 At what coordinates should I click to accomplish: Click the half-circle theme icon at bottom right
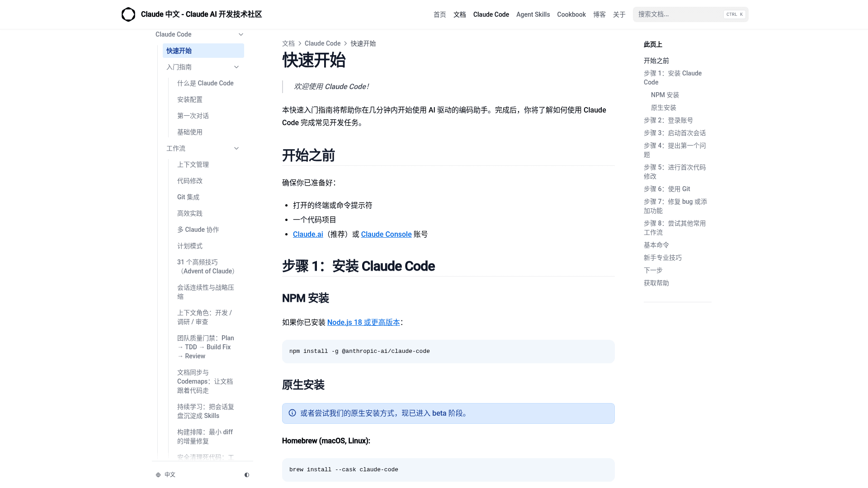247,474
